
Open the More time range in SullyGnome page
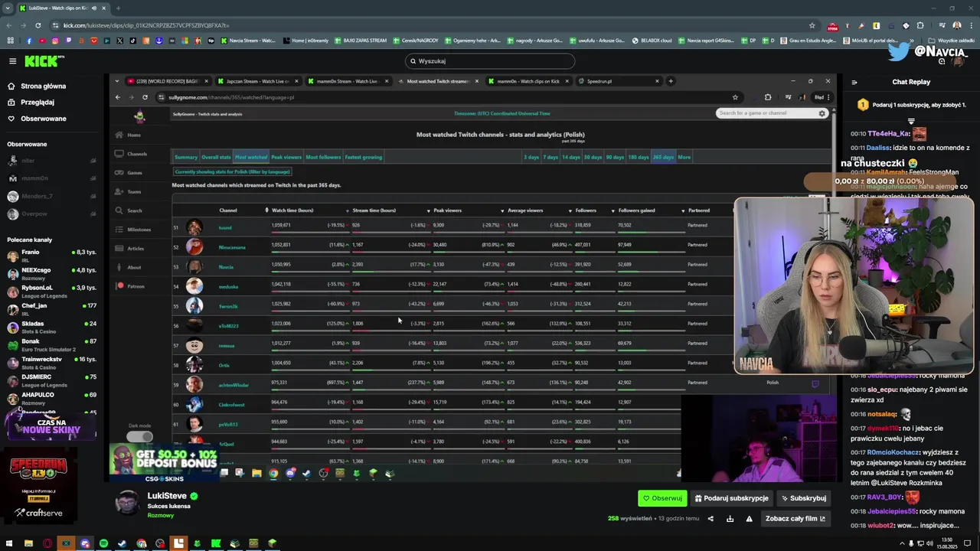[684, 157]
